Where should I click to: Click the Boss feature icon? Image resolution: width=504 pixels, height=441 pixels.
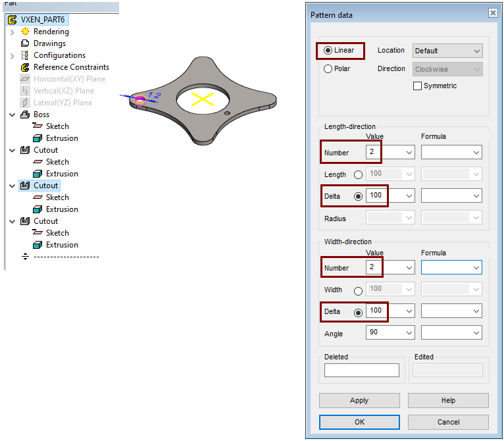(26, 115)
